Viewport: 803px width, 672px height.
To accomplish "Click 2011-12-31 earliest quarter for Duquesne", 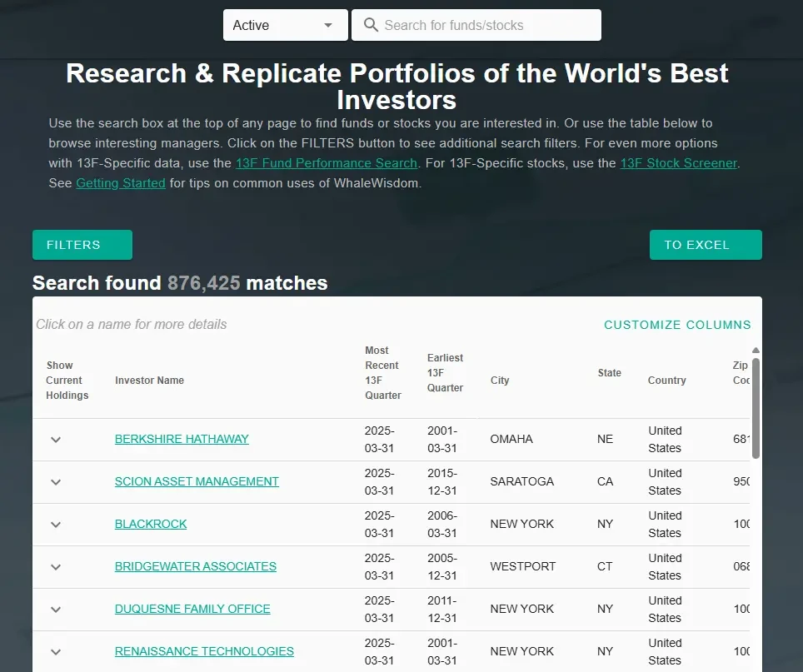I will point(442,609).
